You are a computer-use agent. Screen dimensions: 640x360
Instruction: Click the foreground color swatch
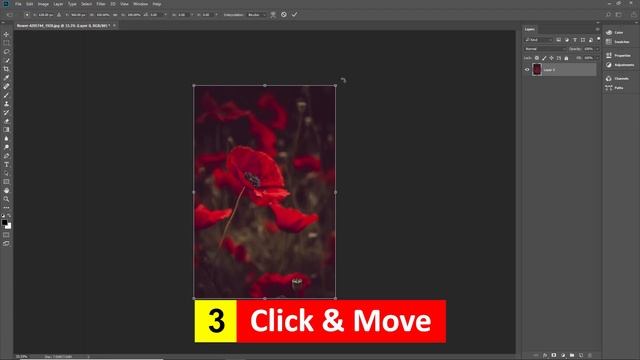(4, 222)
